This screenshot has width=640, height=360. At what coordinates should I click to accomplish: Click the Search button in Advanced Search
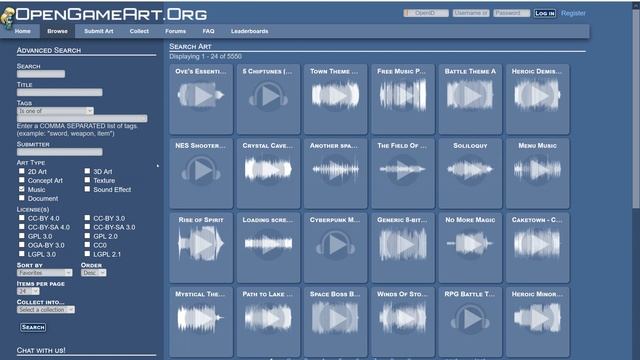tap(33, 327)
